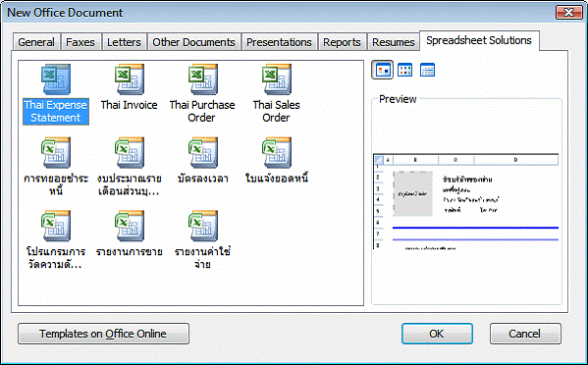The width and height of the screenshot is (588, 365).
Task: Switch to Large Icons view
Action: pos(383,70)
